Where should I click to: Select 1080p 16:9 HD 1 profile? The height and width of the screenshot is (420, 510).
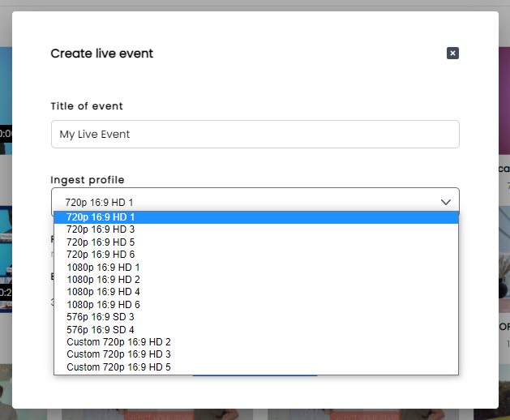256,267
